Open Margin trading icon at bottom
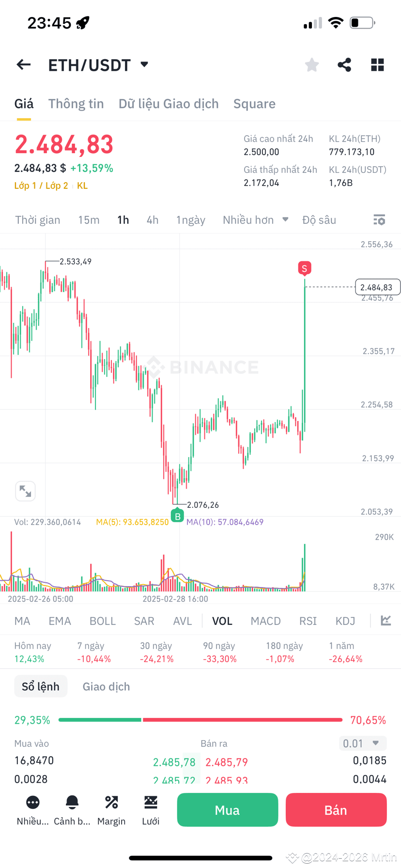 coord(111,809)
